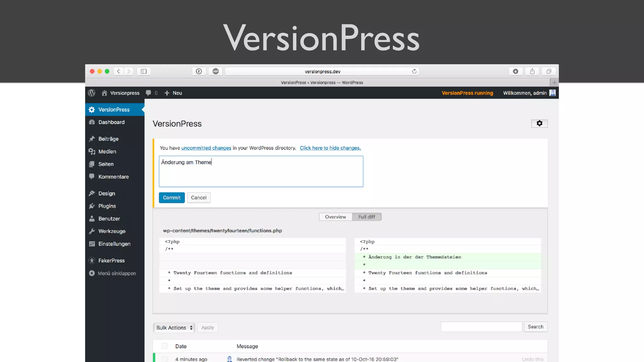Open Kommentare in the sidebar

114,177
